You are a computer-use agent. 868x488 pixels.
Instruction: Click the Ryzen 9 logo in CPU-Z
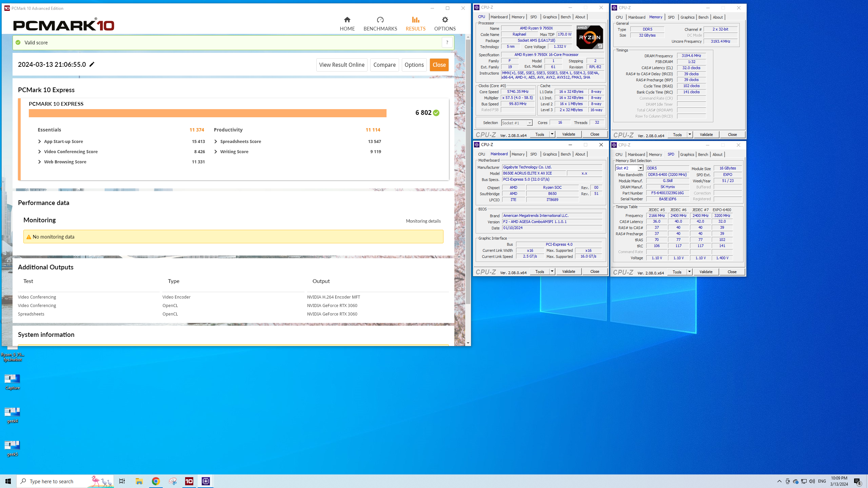click(x=590, y=37)
